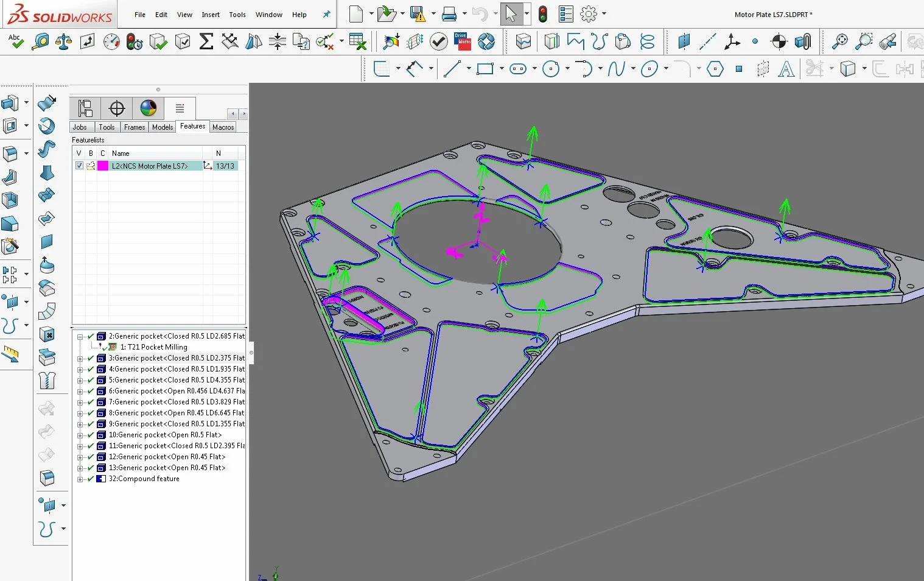Image resolution: width=924 pixels, height=581 pixels.
Task: Click the right arrow to scroll panel tabs
Action: [243, 113]
